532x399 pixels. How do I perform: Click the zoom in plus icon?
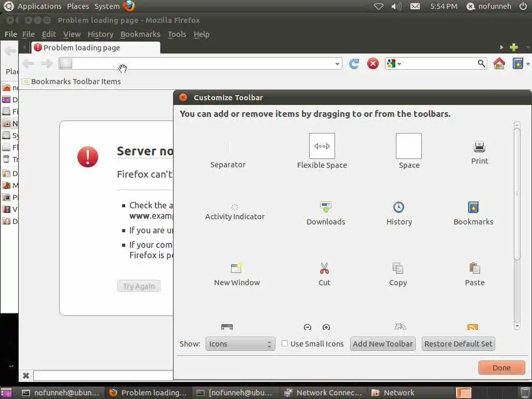[x=326, y=327]
